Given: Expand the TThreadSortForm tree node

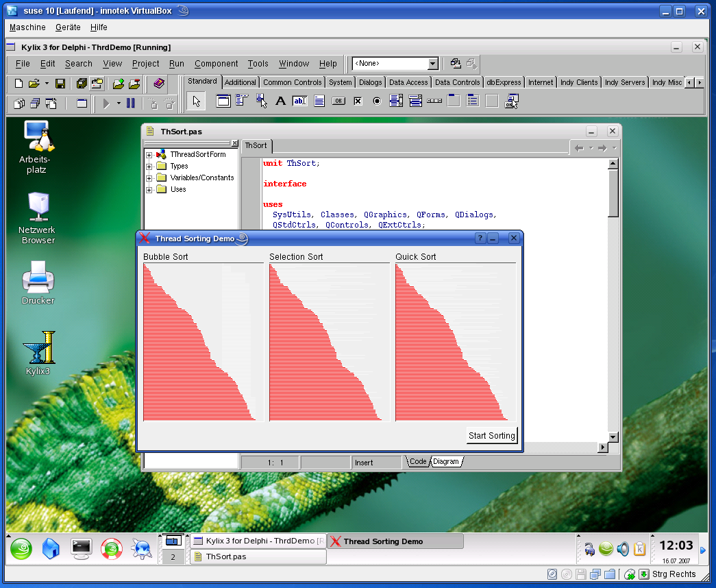Looking at the screenshot, I should 149,155.
